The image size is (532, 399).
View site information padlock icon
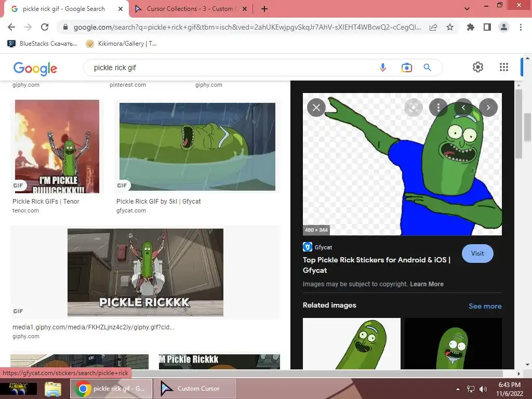[x=65, y=27]
